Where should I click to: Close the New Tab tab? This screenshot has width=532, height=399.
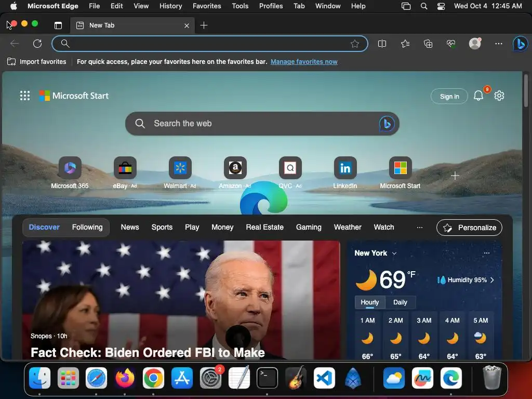[x=187, y=26]
